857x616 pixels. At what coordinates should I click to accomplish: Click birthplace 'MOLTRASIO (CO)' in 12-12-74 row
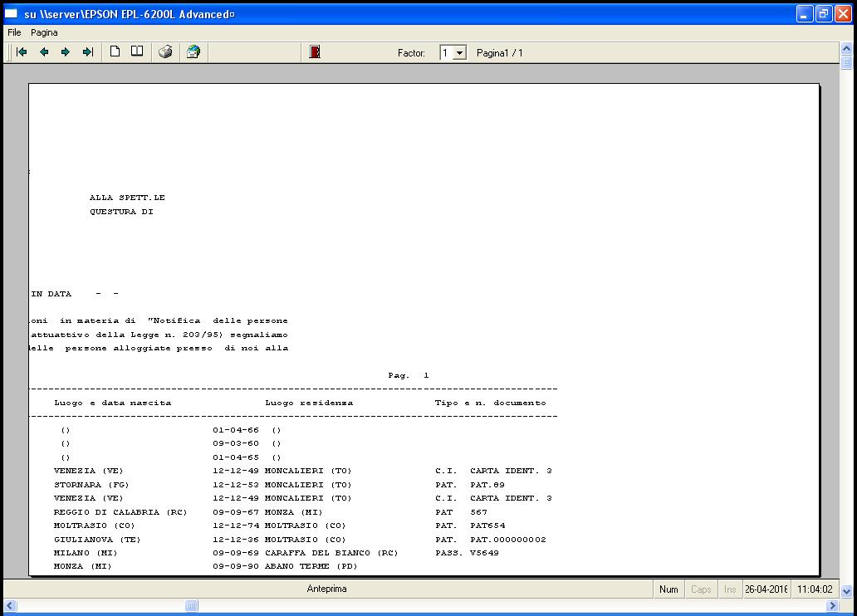[x=94, y=526]
